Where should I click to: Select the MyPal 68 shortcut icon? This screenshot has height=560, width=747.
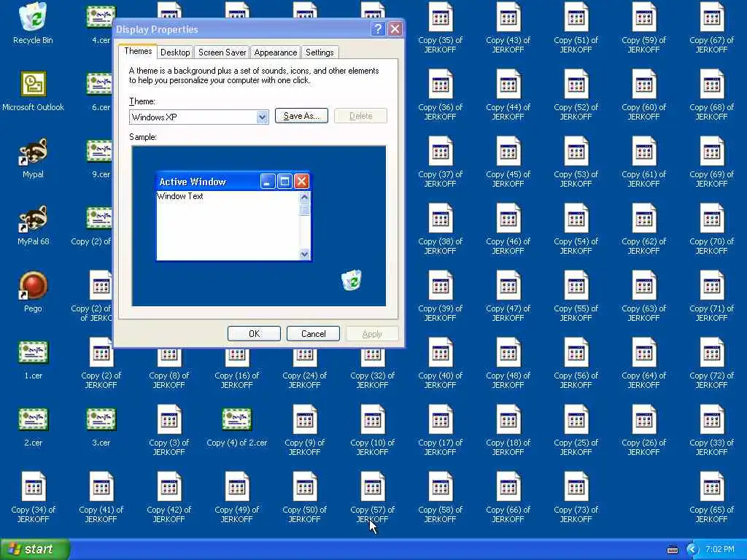click(x=33, y=219)
